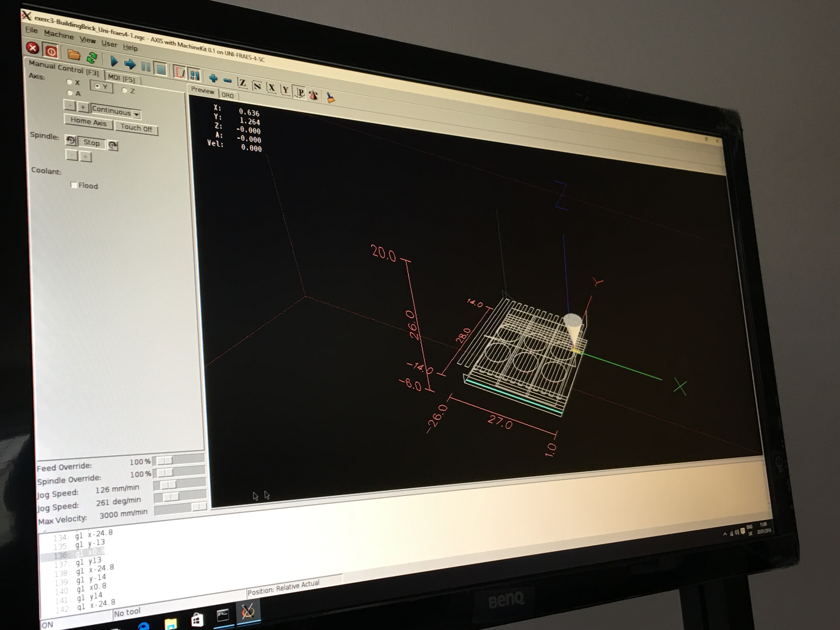
Task: Zoom out with the blue minus icon
Action: coord(227,80)
